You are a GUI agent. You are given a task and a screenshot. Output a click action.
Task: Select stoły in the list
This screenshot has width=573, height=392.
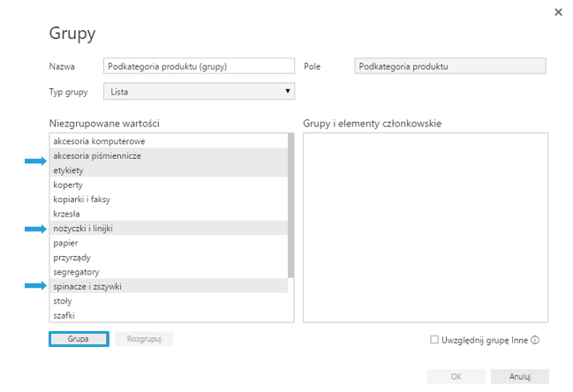(x=64, y=300)
